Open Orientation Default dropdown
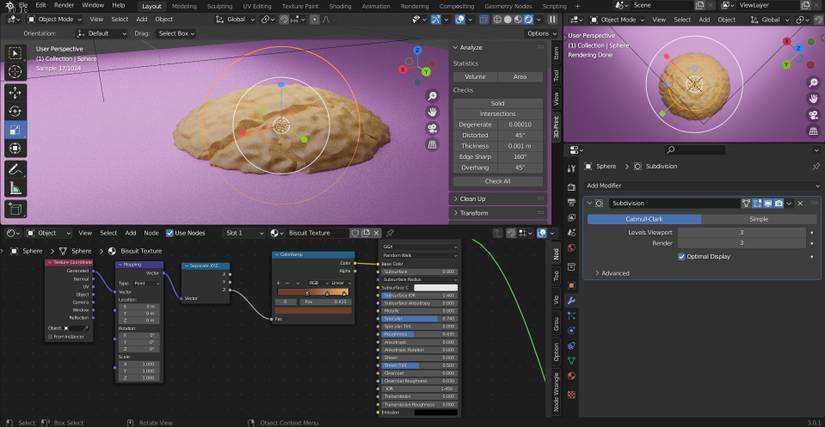This screenshot has width=825, height=427. click(102, 34)
